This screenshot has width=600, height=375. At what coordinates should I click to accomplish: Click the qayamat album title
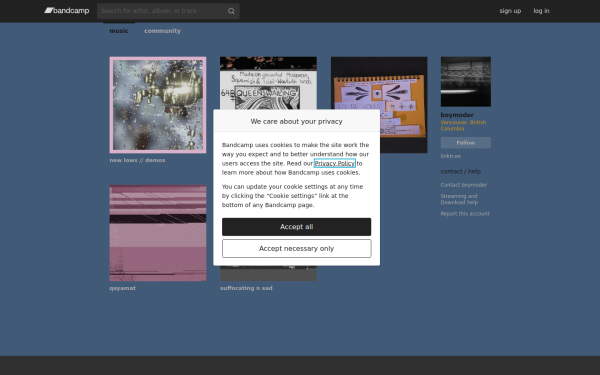122,288
